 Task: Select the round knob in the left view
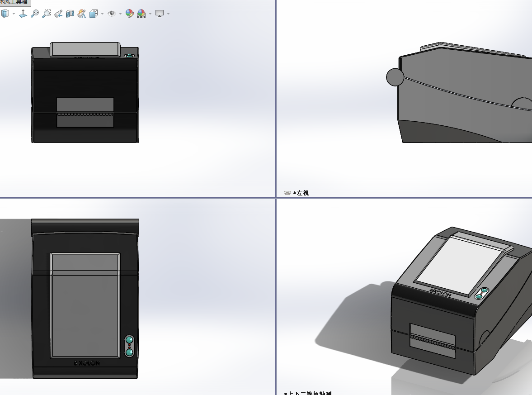click(395, 77)
